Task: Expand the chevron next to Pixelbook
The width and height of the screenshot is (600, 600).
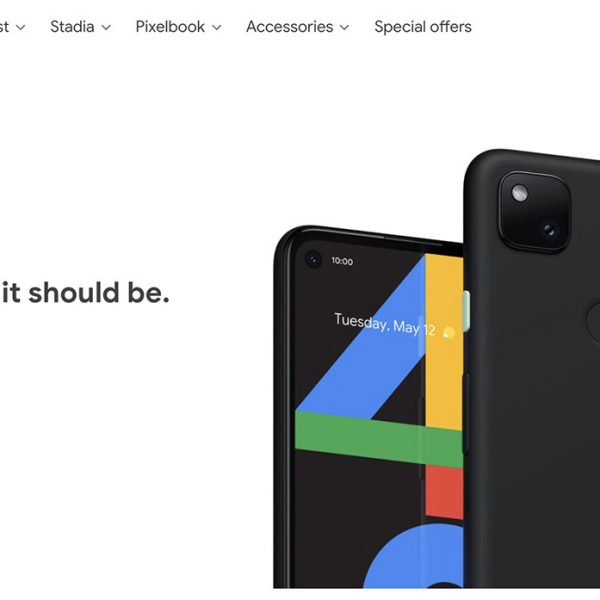Action: pyautogui.click(x=217, y=28)
